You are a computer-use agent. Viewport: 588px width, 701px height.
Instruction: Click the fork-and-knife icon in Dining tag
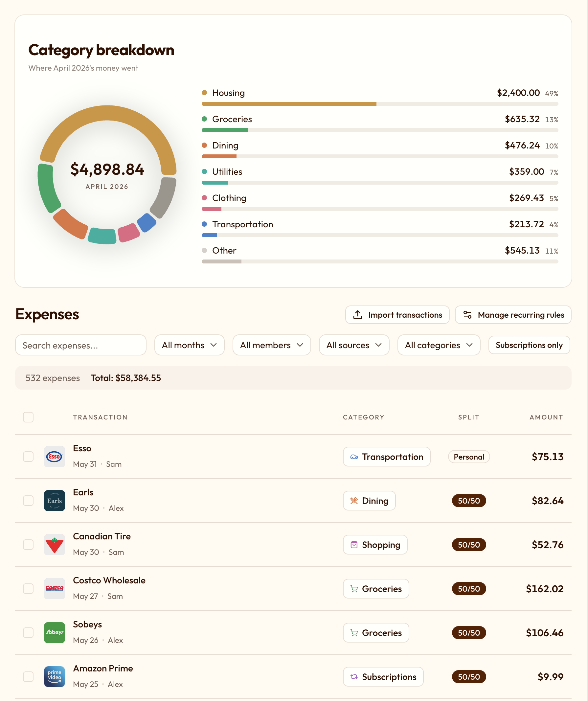tap(354, 501)
